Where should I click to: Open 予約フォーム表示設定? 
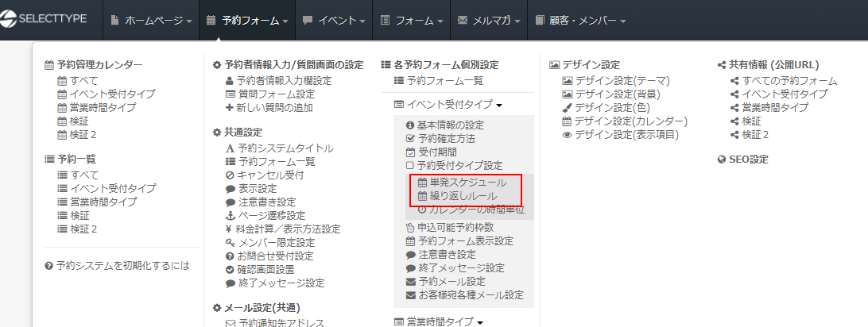click(x=459, y=240)
